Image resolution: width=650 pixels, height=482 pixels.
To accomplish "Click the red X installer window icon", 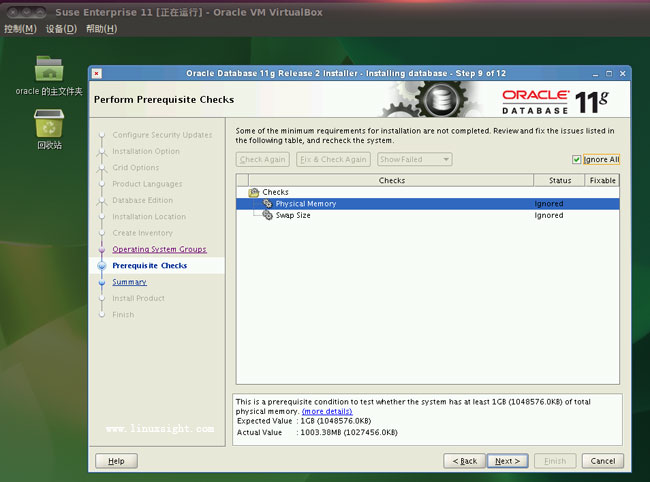I will tap(97, 73).
